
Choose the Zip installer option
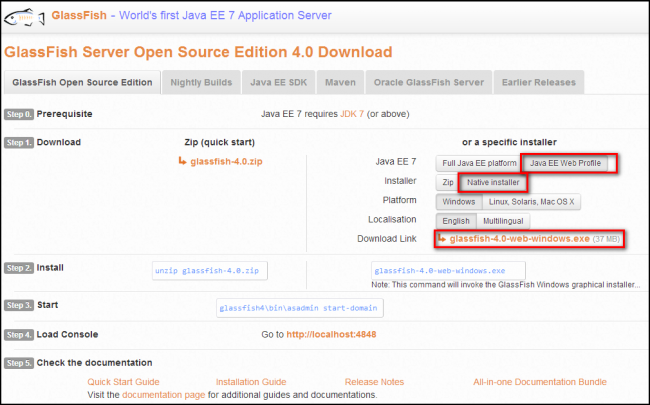[448, 182]
